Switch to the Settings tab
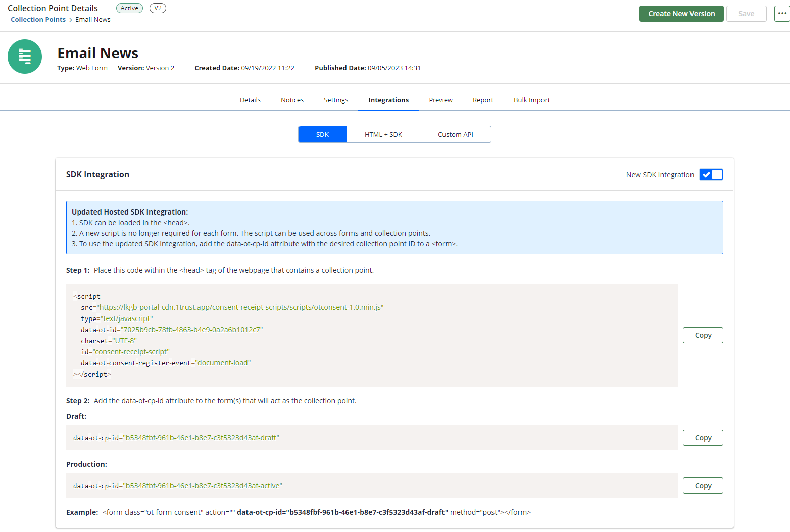The width and height of the screenshot is (790, 532). click(335, 100)
